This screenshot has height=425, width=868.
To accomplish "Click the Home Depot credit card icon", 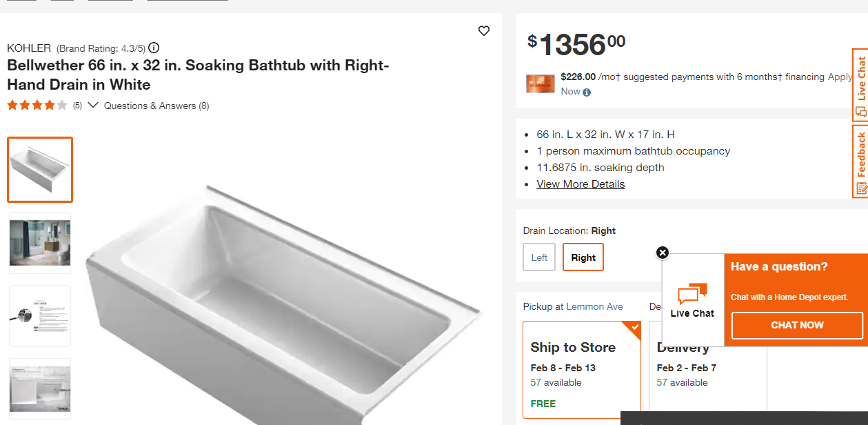I will 540,83.
